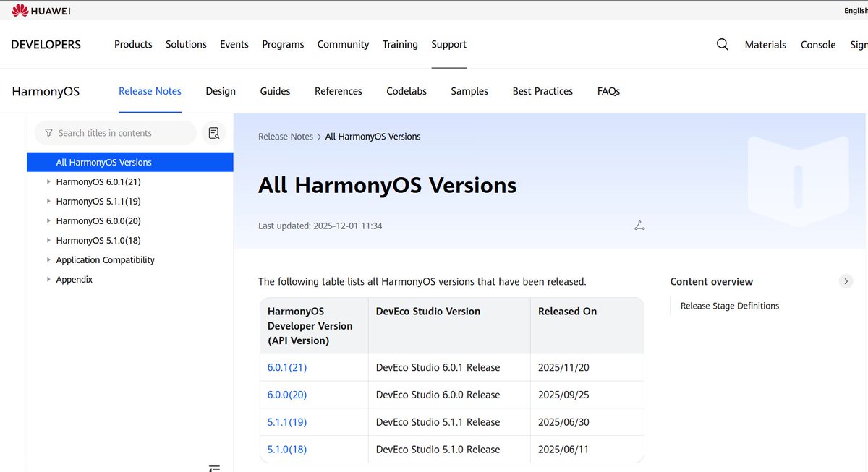The image size is (868, 472).
Task: Expand HarmonyOS 6.0.0(20) tree node
Action: [x=48, y=220]
